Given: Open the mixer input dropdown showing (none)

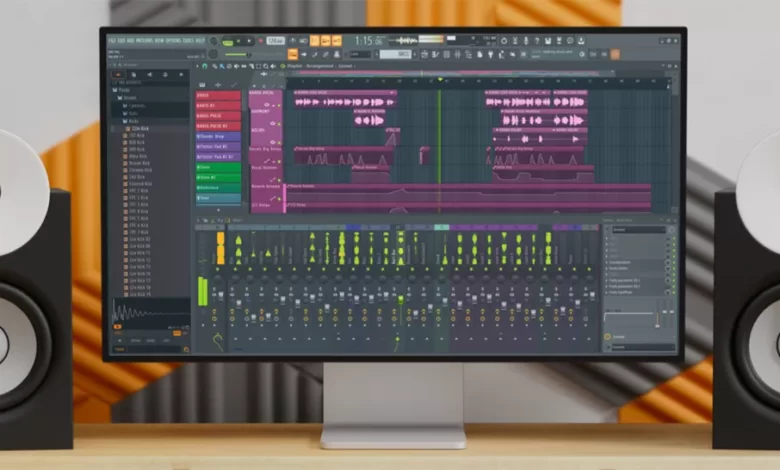Looking at the screenshot, I should click(x=640, y=229).
